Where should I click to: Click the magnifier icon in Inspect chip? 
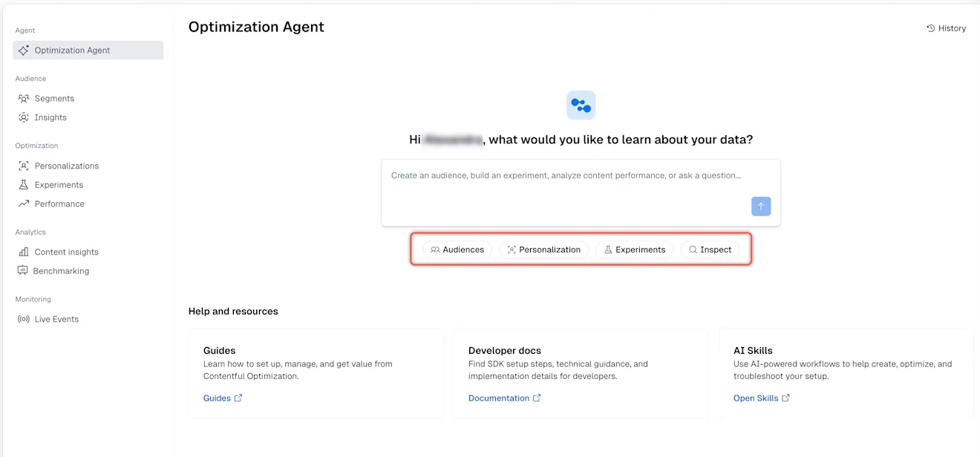[693, 250]
